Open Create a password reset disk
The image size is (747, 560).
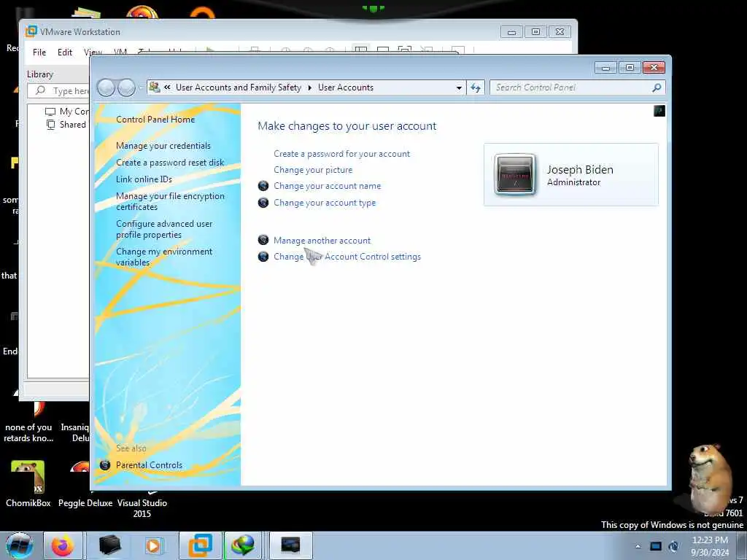[x=170, y=163]
